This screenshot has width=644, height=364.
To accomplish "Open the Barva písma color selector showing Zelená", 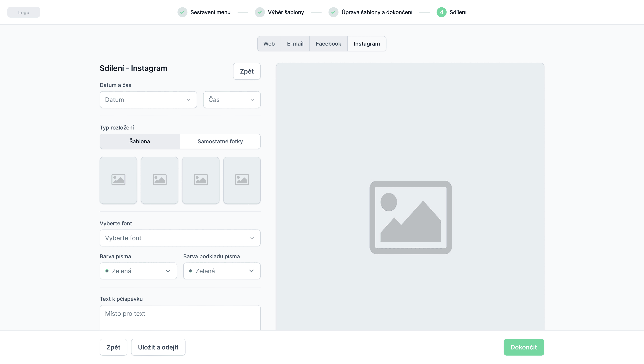I will click(138, 271).
